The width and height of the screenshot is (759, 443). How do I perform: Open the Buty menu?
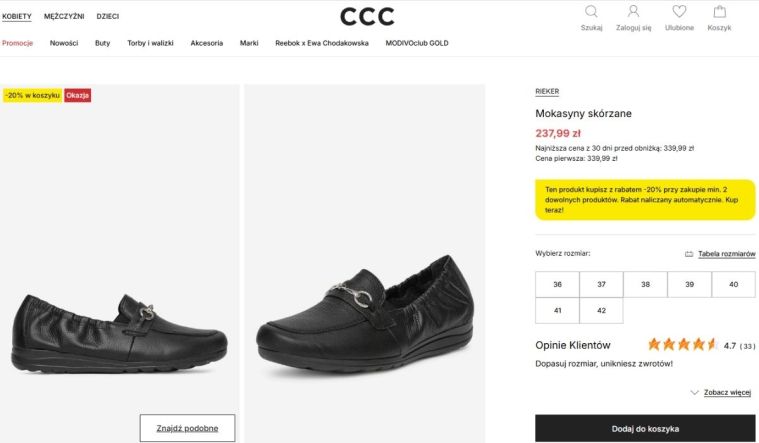point(102,43)
